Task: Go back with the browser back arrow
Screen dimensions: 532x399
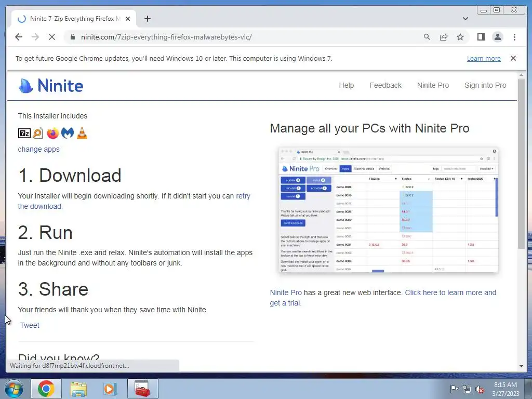Action: (x=19, y=37)
